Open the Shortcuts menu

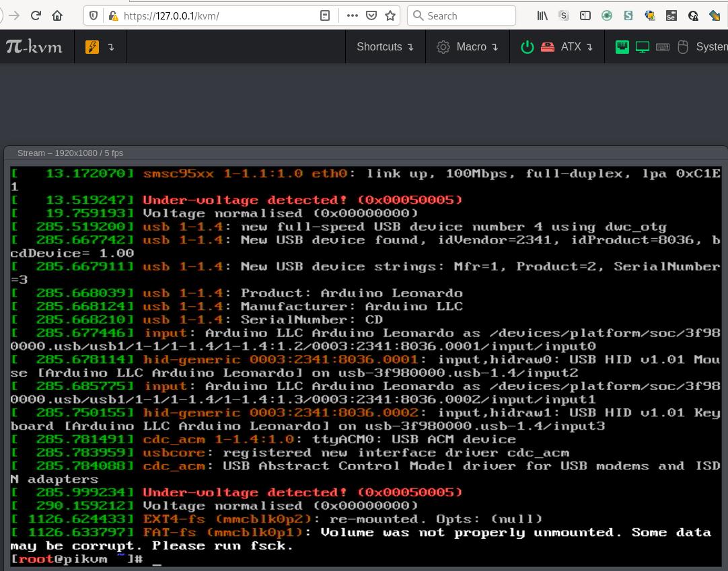pyautogui.click(x=385, y=46)
